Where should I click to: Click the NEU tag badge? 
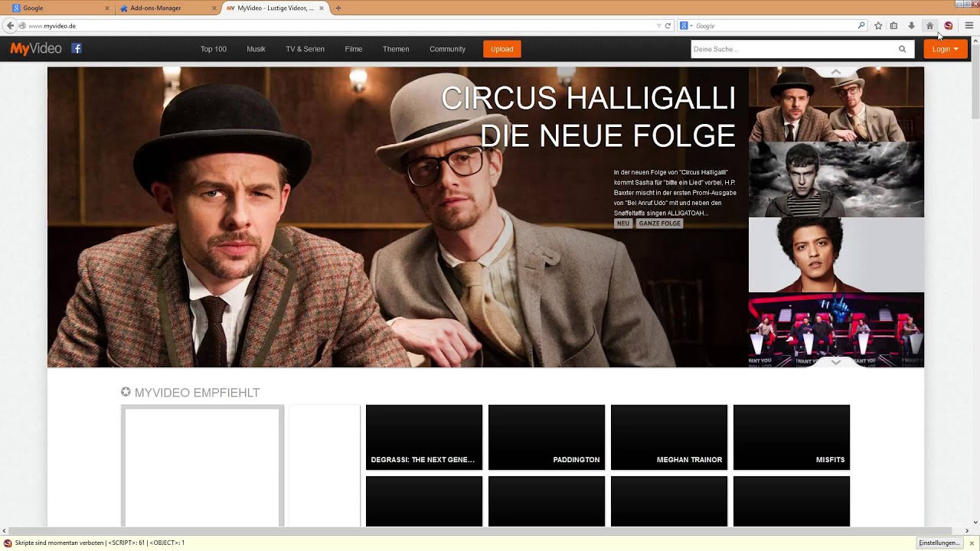point(623,223)
